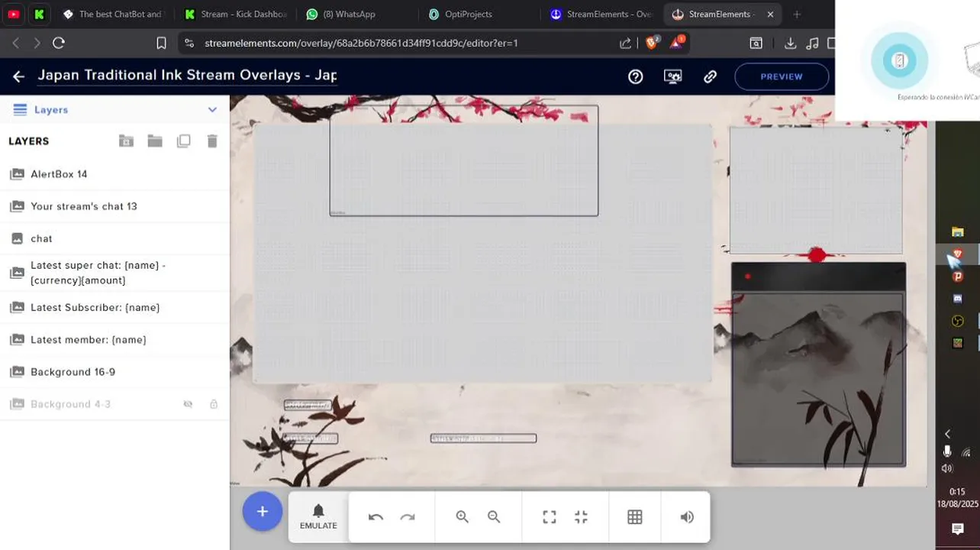
Task: Open the Brave Shields lion icon
Action: pos(651,43)
